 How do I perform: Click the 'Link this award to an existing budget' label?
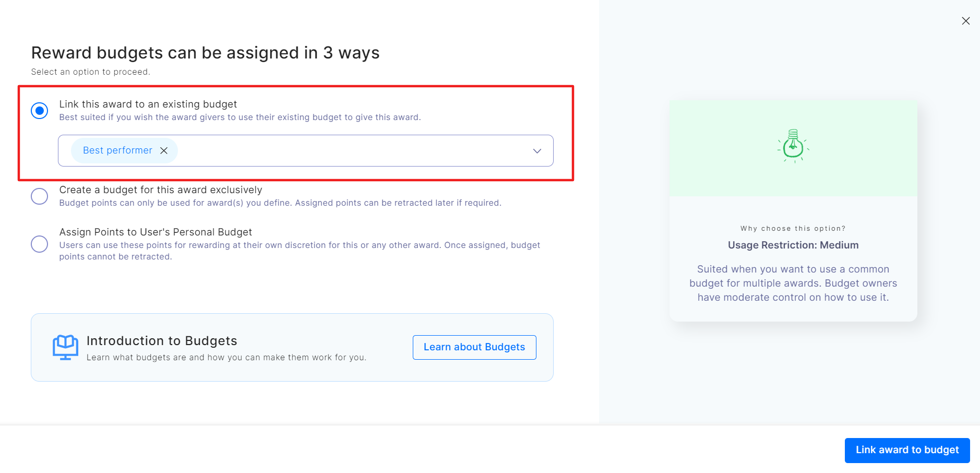pos(148,104)
